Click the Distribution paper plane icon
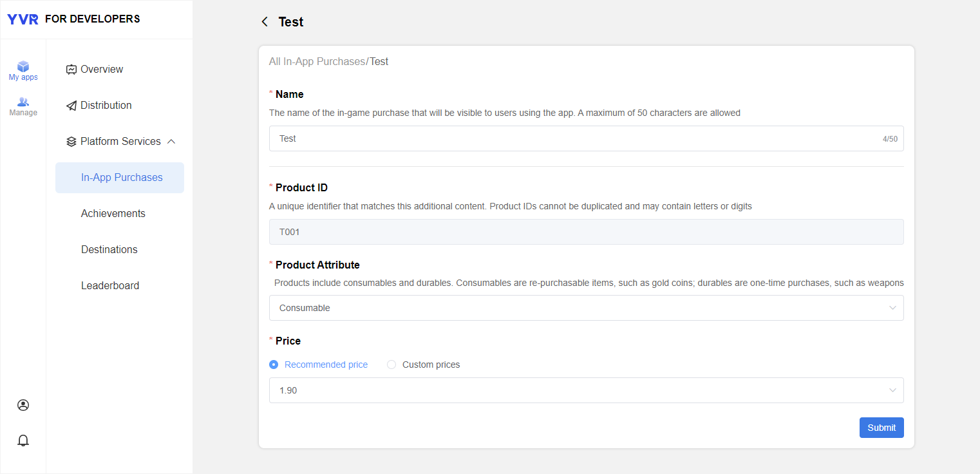This screenshot has height=474, width=980. 71,106
